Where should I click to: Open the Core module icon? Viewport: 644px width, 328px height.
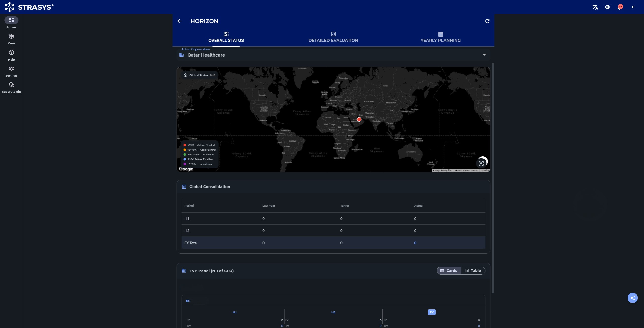coord(11,36)
